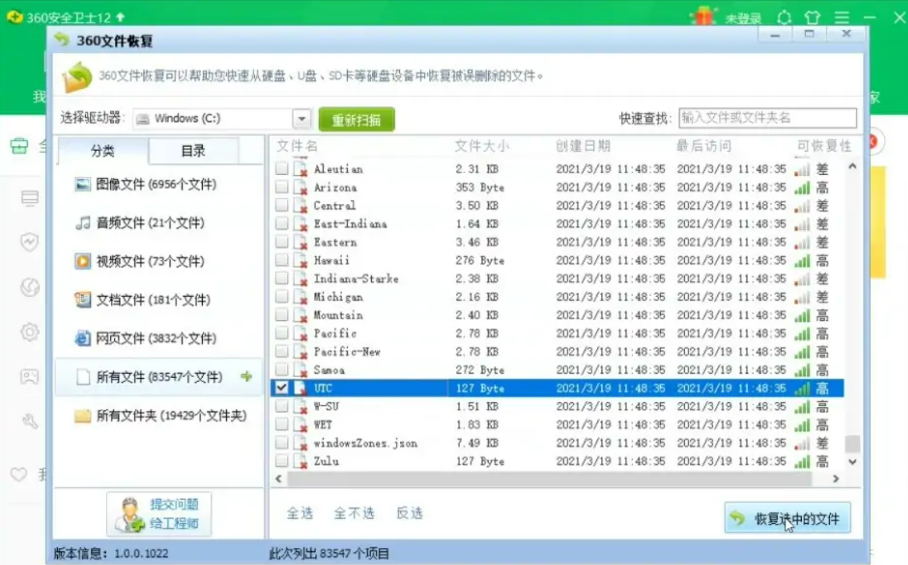Screen dimensions: 908x565
Task: Click the 反选 invert selection link
Action: click(x=409, y=513)
